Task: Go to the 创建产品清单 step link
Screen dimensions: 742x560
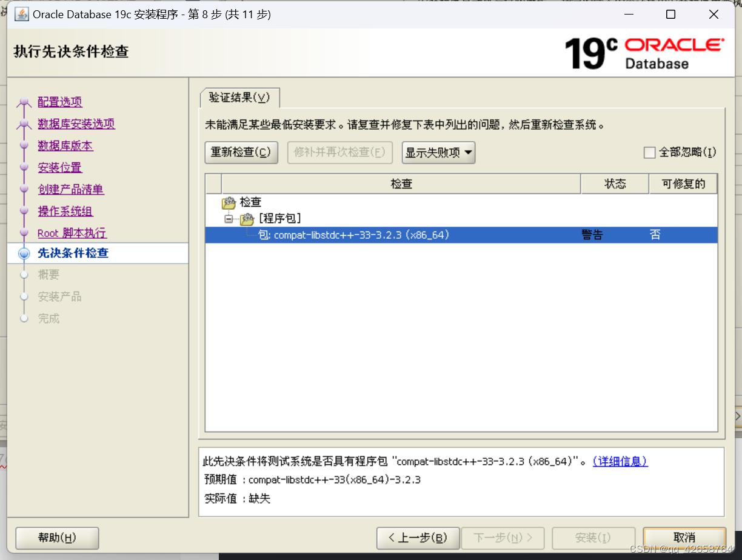Action: [71, 190]
